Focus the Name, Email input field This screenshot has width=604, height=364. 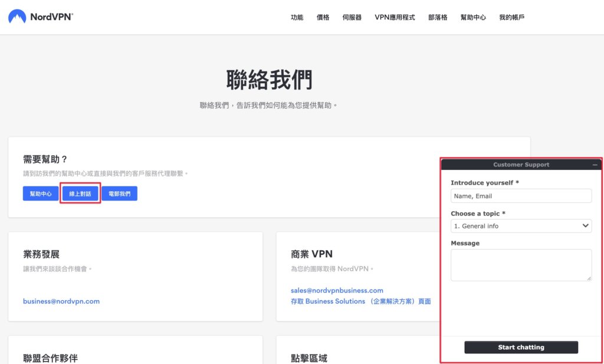tap(521, 196)
